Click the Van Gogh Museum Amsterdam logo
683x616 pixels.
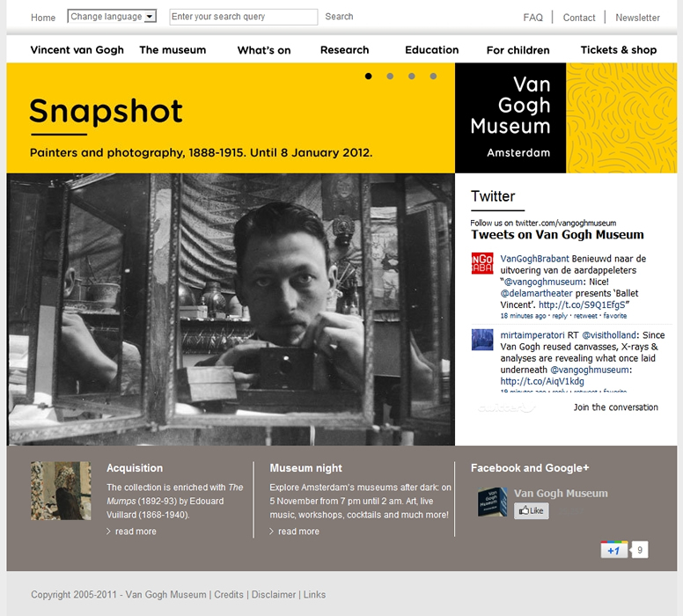click(x=510, y=117)
